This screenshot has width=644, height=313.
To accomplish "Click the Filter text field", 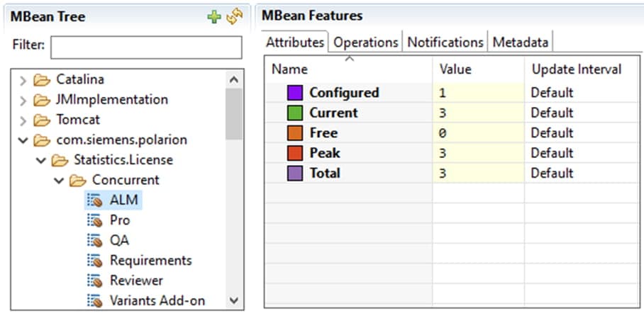I will tap(146, 47).
